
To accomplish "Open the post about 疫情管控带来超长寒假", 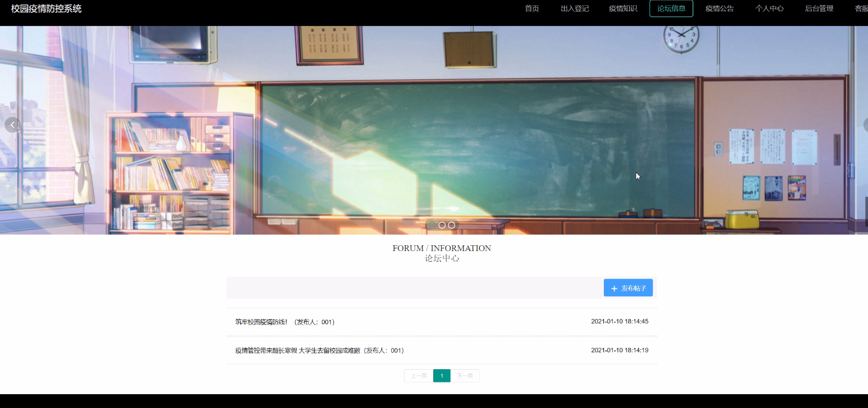I will tap(298, 351).
